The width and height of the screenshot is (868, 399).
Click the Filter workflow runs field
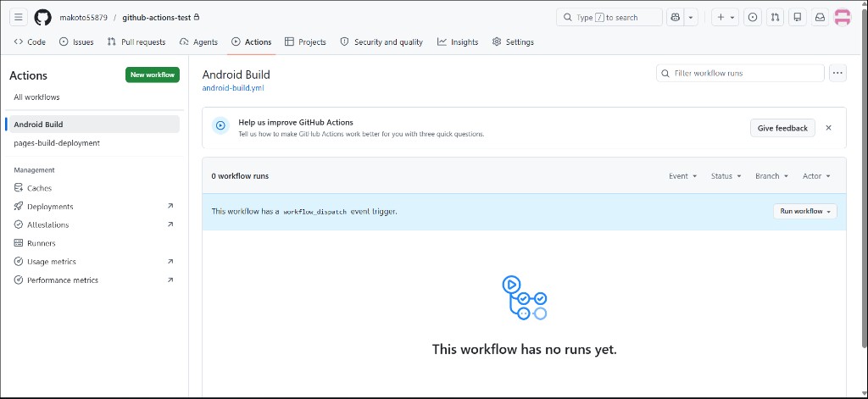click(740, 73)
